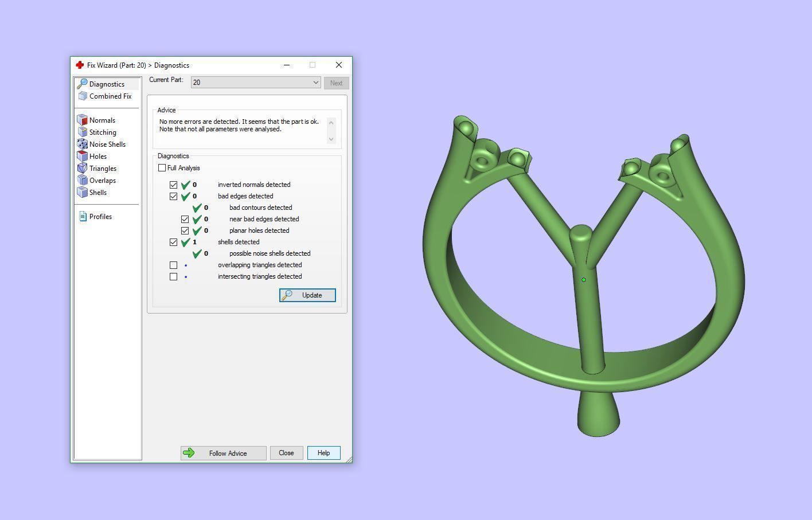Screen dimensions: 812x520
Task: Open the Current Part dropdown
Action: pos(256,83)
